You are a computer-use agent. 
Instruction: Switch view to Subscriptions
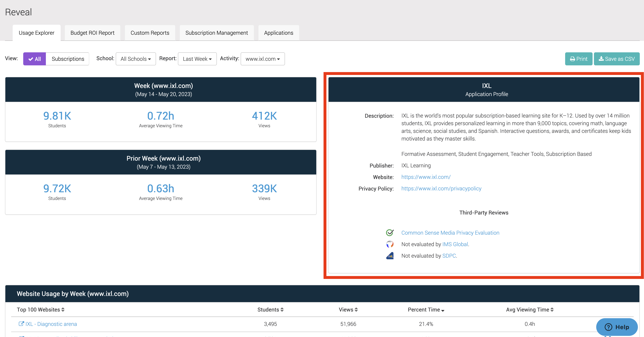coord(68,59)
